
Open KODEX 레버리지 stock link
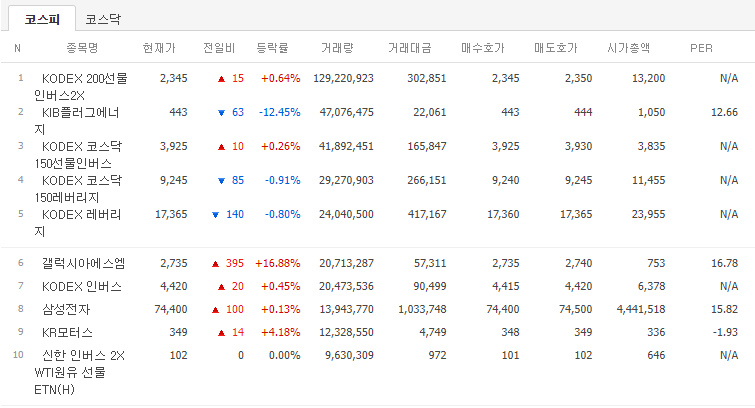coord(78,223)
